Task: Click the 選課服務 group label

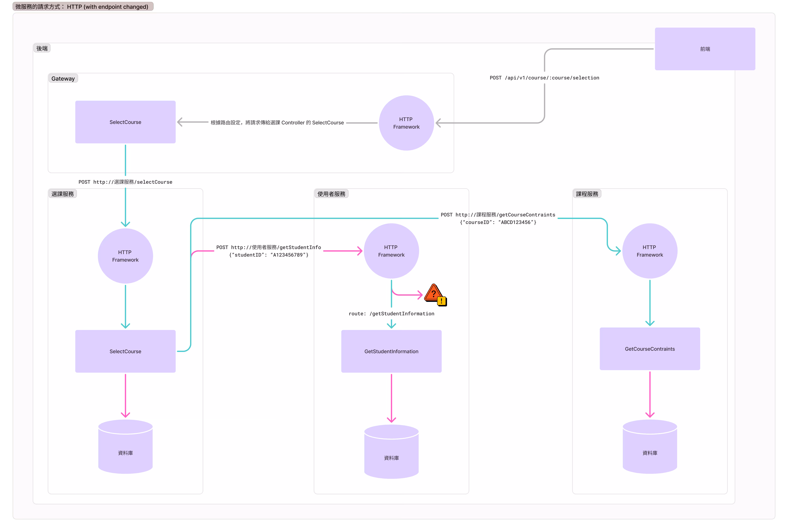Action: 62,194
